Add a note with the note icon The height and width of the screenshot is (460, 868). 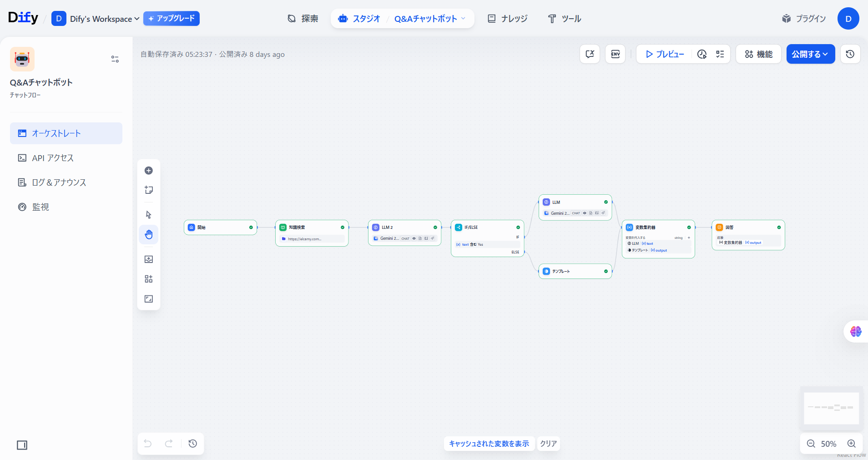[x=149, y=190]
